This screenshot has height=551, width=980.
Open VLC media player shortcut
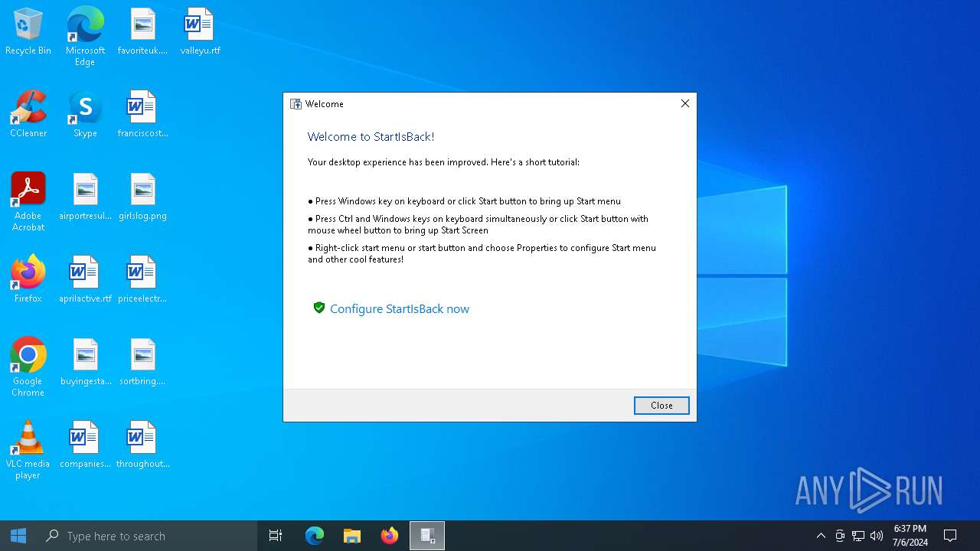pyautogui.click(x=28, y=450)
